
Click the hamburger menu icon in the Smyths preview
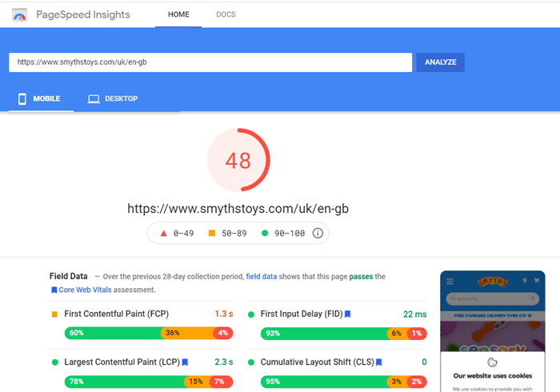pyautogui.click(x=450, y=282)
